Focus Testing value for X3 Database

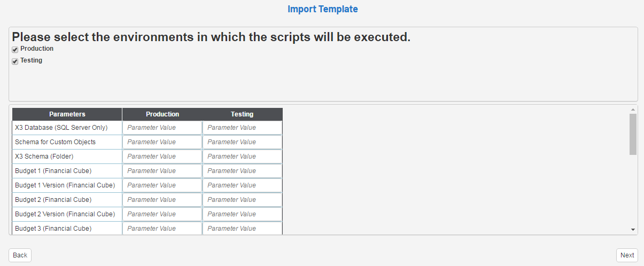242,128
